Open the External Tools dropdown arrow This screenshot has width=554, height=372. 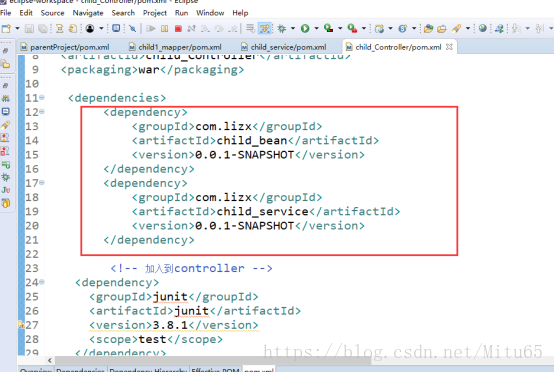point(364,29)
